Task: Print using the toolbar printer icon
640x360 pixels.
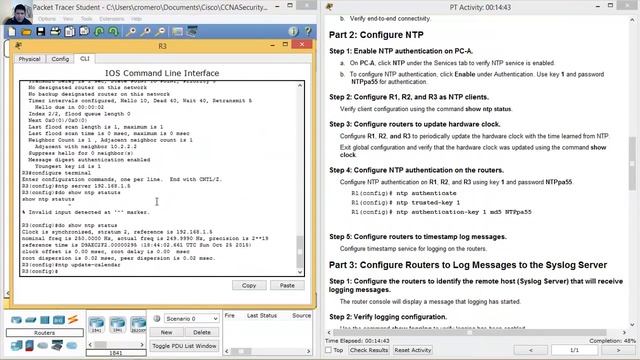Action: click(55, 31)
